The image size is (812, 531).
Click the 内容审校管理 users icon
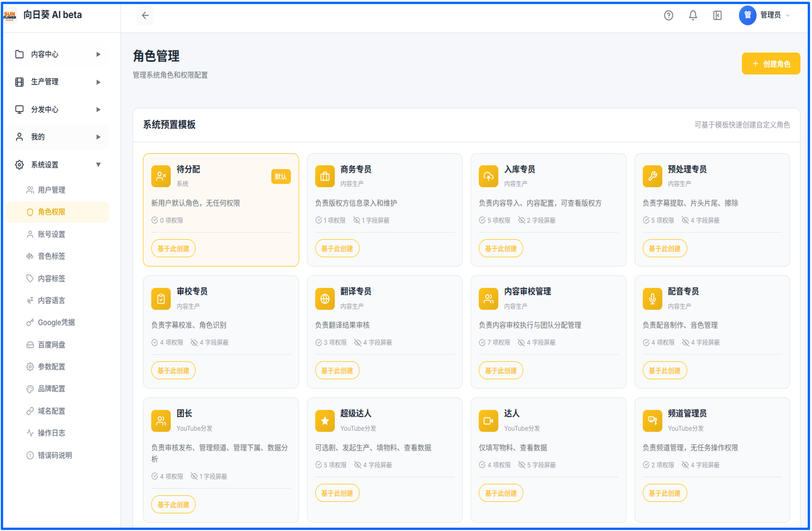point(489,299)
